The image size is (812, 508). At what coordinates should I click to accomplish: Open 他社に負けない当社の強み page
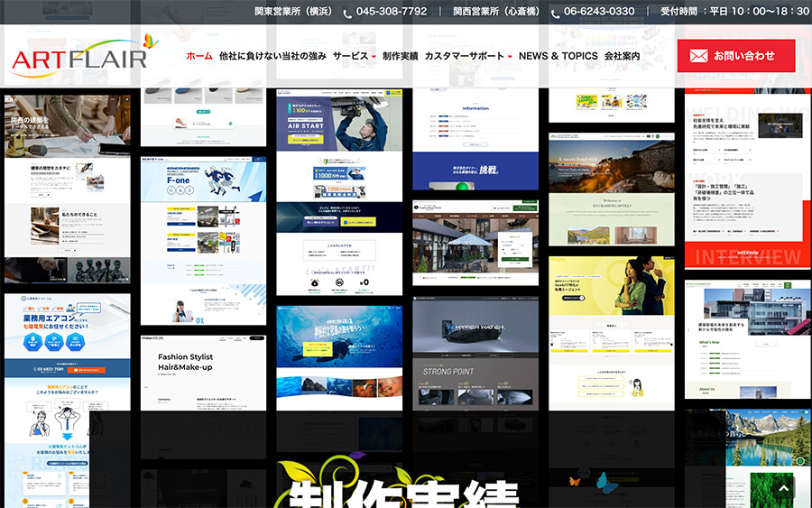pyautogui.click(x=272, y=56)
